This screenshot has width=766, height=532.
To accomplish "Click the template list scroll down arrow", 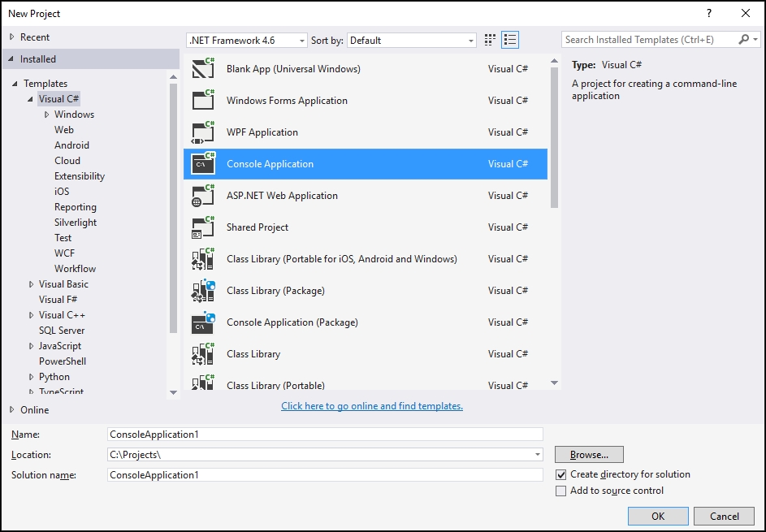I will click(x=554, y=383).
